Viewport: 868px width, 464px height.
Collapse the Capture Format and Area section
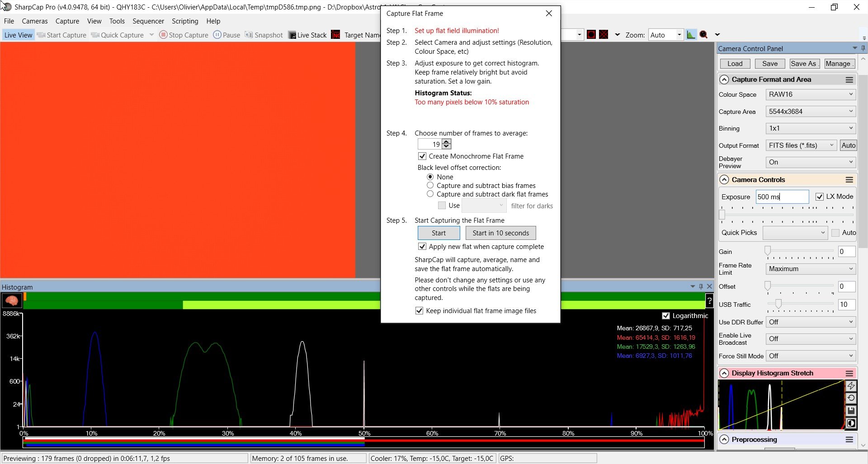coord(724,80)
